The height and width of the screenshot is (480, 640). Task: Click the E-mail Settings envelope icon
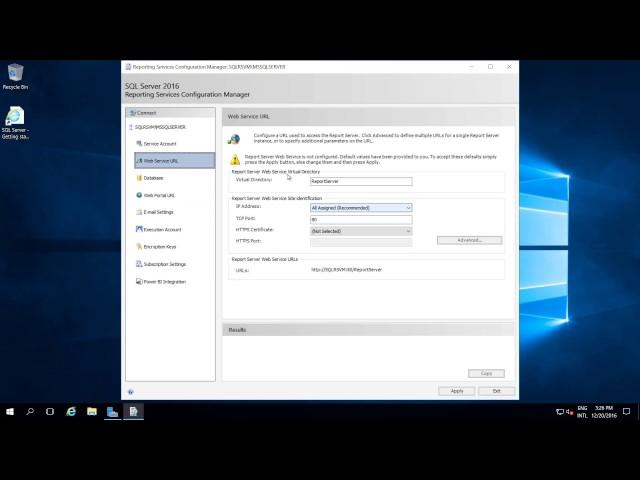[x=139, y=212]
